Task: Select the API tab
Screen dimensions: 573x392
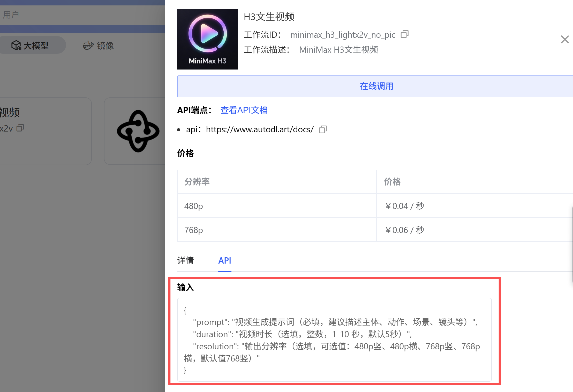Action: coord(225,260)
